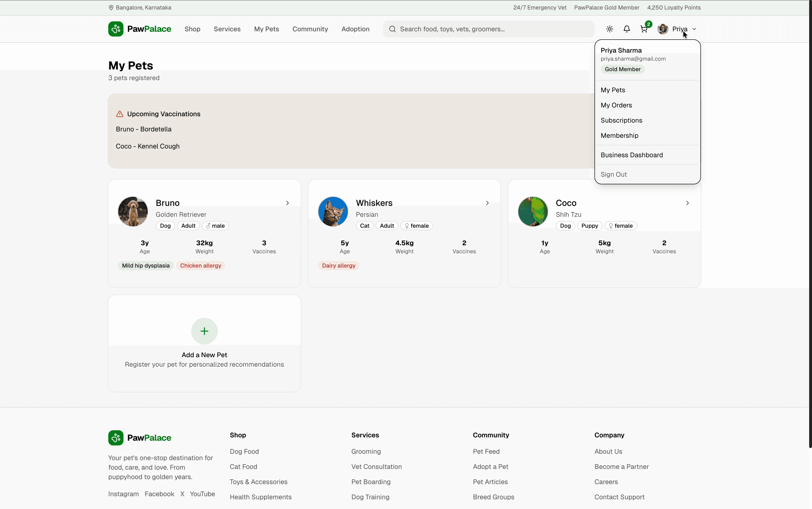Collapse the Priya account dropdown chevron

tap(694, 29)
